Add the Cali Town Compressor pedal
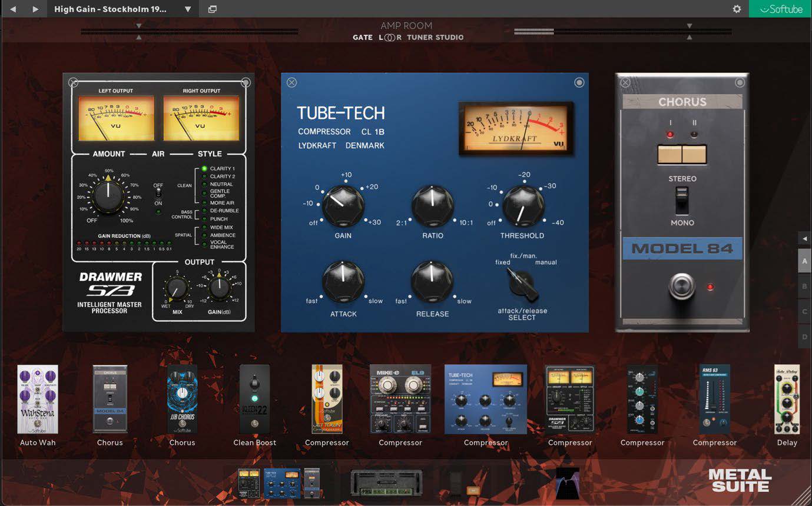Screen dimensions: 812x506 pos(327,399)
